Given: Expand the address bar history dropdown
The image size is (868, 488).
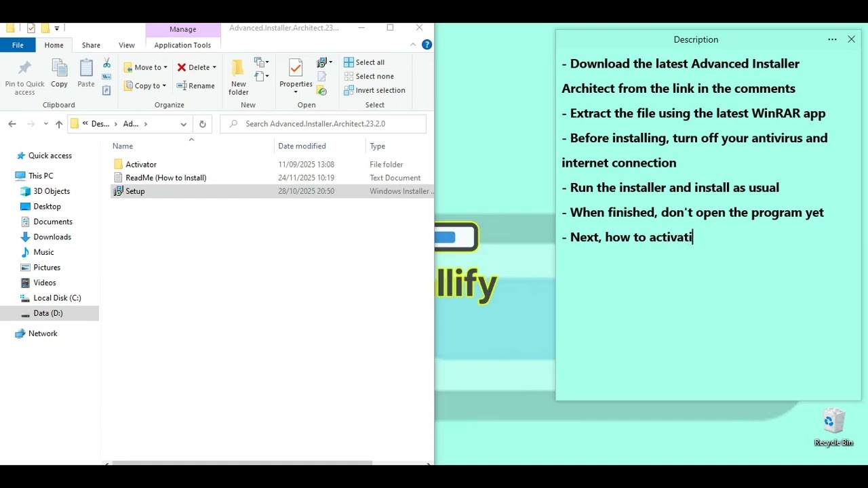Looking at the screenshot, I should coord(183,124).
